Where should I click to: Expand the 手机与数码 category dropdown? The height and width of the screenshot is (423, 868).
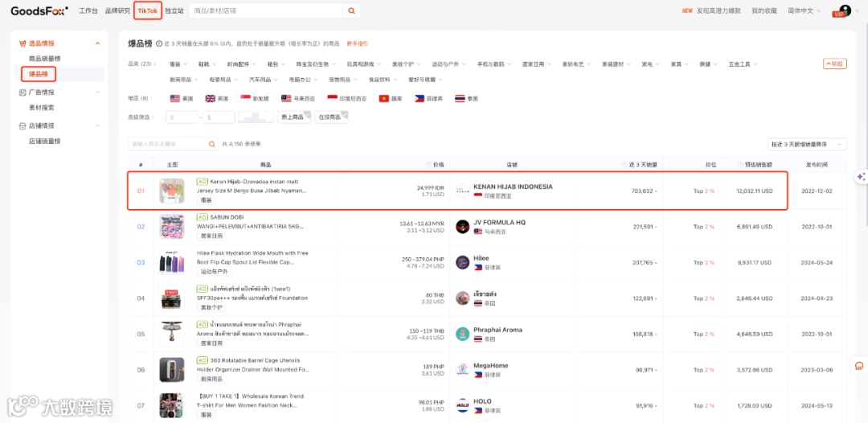493,64
